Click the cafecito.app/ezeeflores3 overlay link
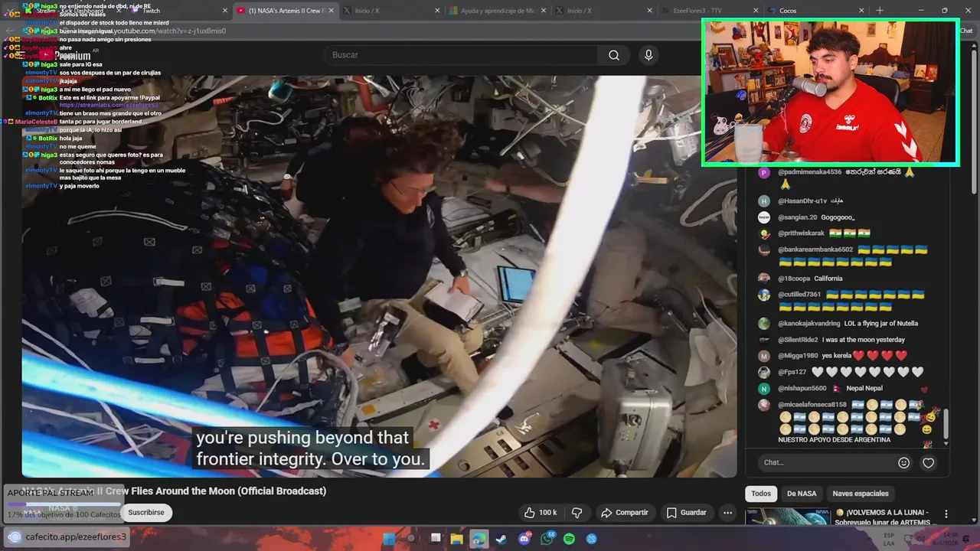The image size is (980, 551). (76, 536)
